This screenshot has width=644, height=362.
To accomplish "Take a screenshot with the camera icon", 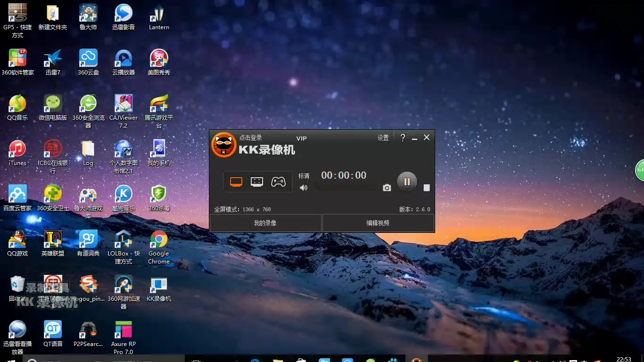I will click(x=387, y=188).
